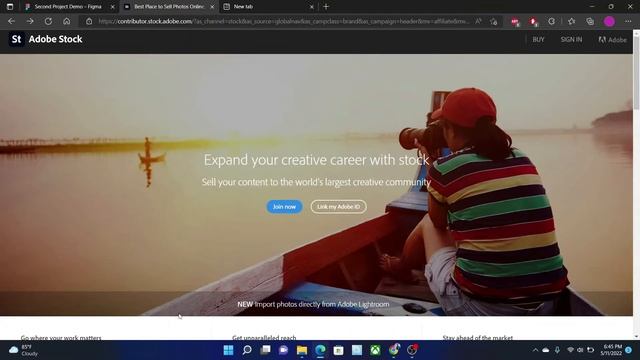
Task: Open the Collections toolbar icon
Action: (x=590, y=21)
